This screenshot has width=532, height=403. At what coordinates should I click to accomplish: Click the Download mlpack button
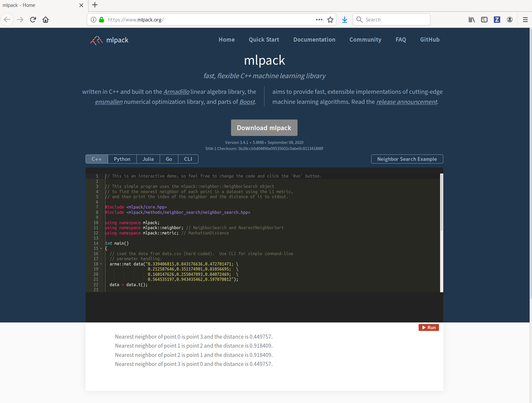coord(264,128)
